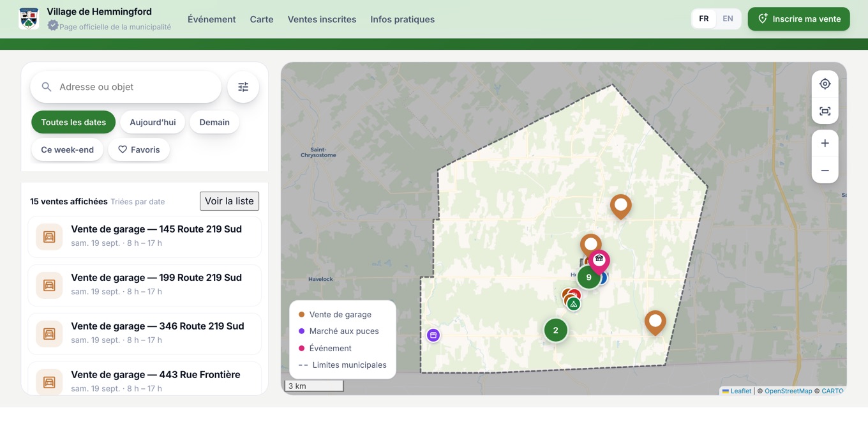Click the 'Événement' legend entry in map

[325, 348]
